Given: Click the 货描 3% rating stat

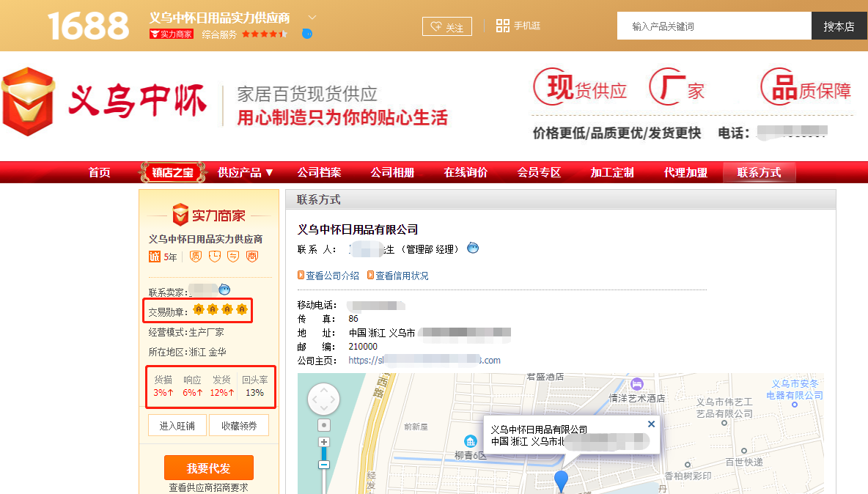Looking at the screenshot, I should (163, 386).
